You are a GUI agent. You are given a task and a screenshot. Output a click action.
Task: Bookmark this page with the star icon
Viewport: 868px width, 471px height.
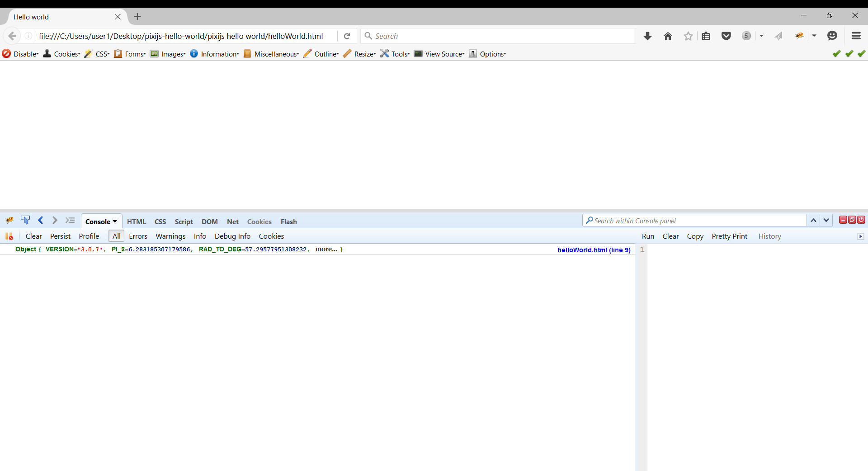(688, 36)
